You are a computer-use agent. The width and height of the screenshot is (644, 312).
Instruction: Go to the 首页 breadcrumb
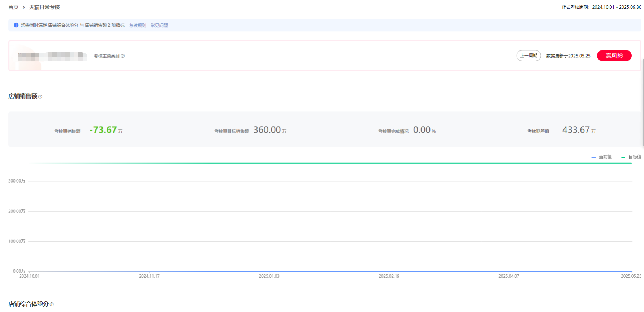13,8
